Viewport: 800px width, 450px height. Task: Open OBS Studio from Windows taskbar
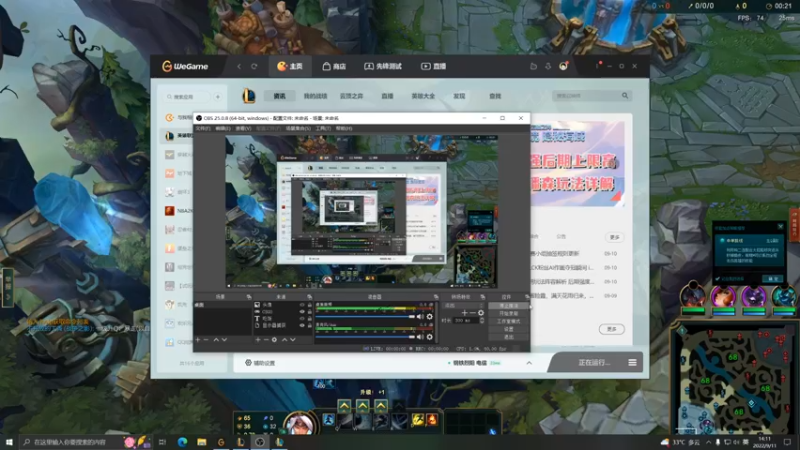tap(260, 442)
